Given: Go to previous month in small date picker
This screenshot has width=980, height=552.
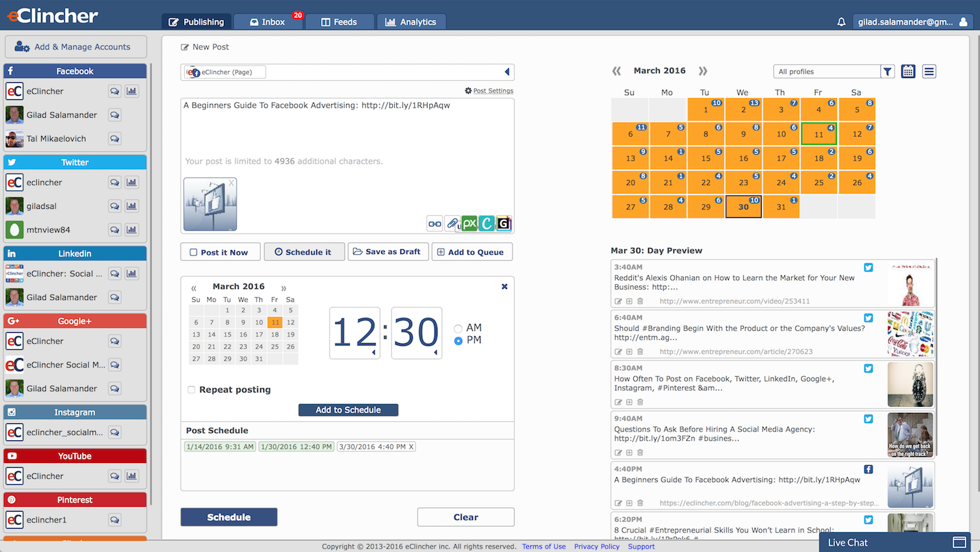Looking at the screenshot, I should [194, 288].
